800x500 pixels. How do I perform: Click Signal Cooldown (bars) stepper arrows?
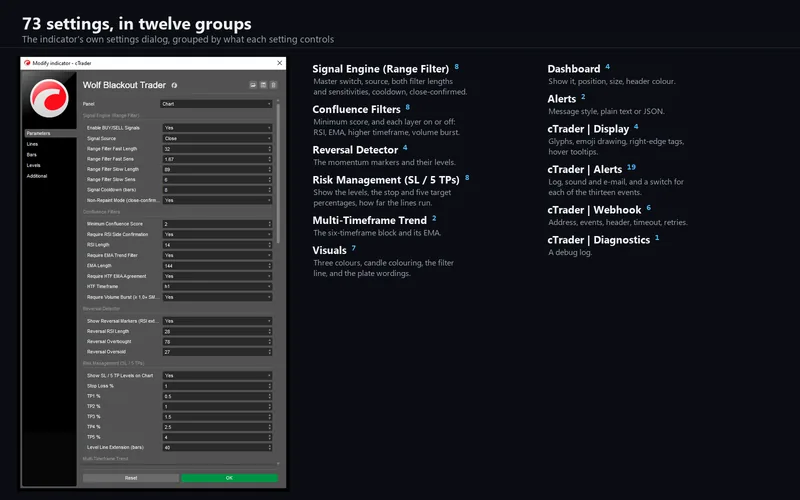click(269, 190)
